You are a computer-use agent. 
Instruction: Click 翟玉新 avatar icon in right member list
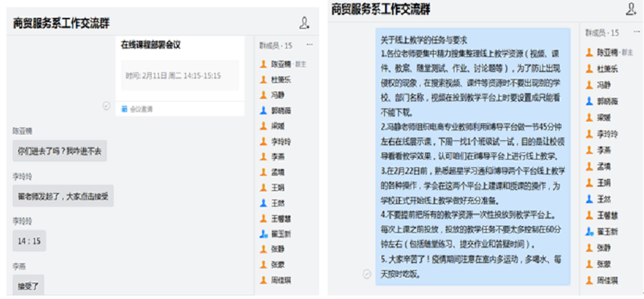click(x=590, y=232)
